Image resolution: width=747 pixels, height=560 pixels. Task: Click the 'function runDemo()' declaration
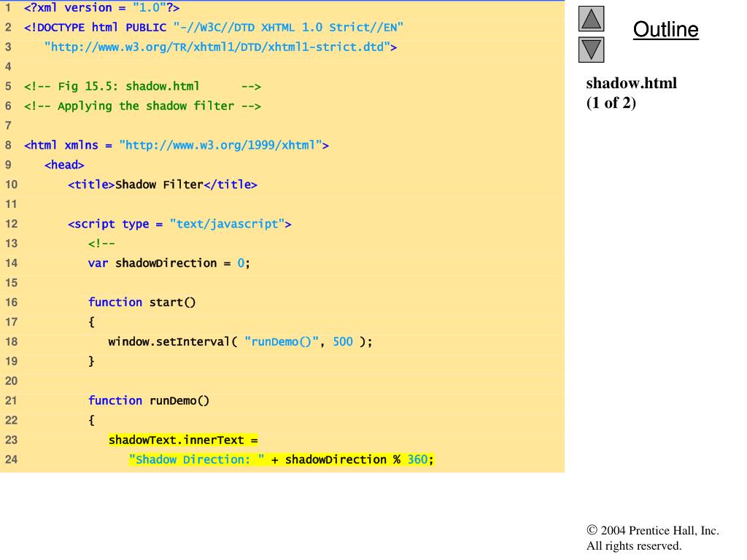tap(149, 401)
